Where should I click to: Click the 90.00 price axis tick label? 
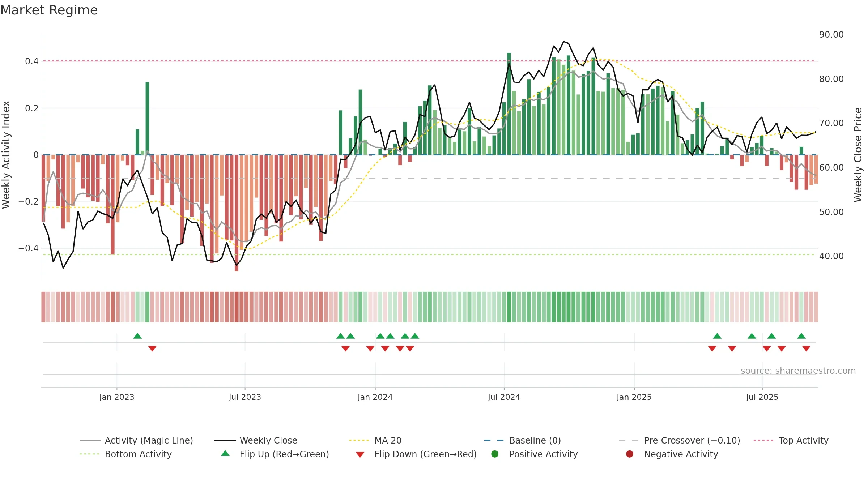[x=831, y=34]
